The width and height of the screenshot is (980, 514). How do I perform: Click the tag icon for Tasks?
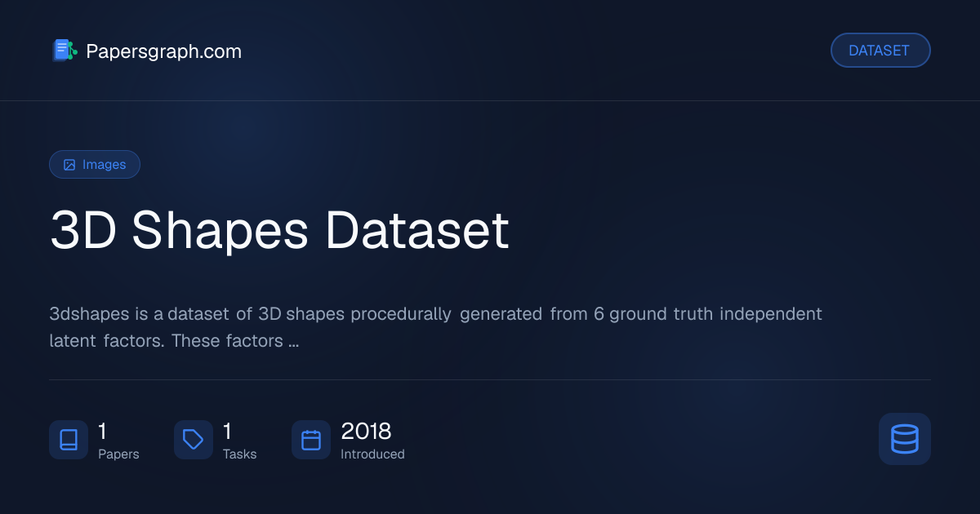(x=194, y=440)
